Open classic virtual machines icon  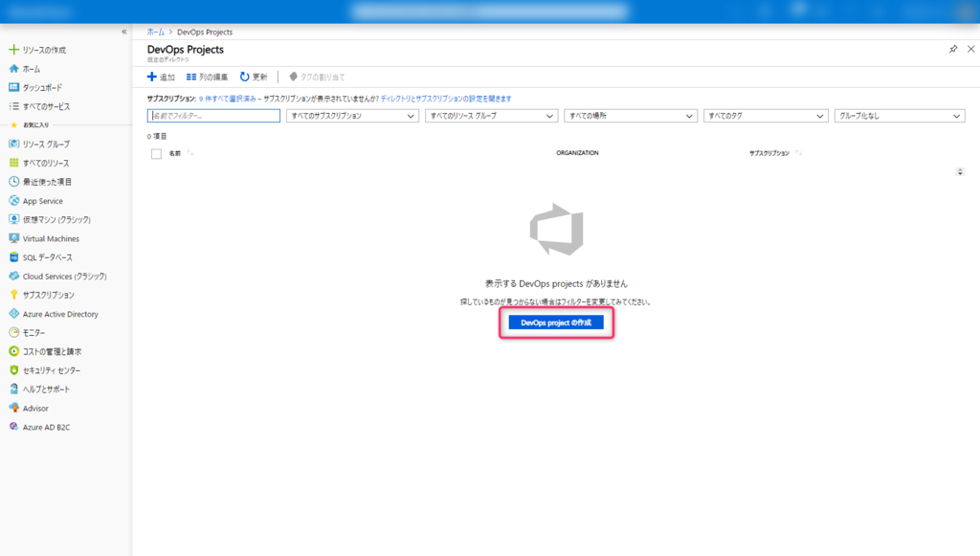tap(13, 219)
